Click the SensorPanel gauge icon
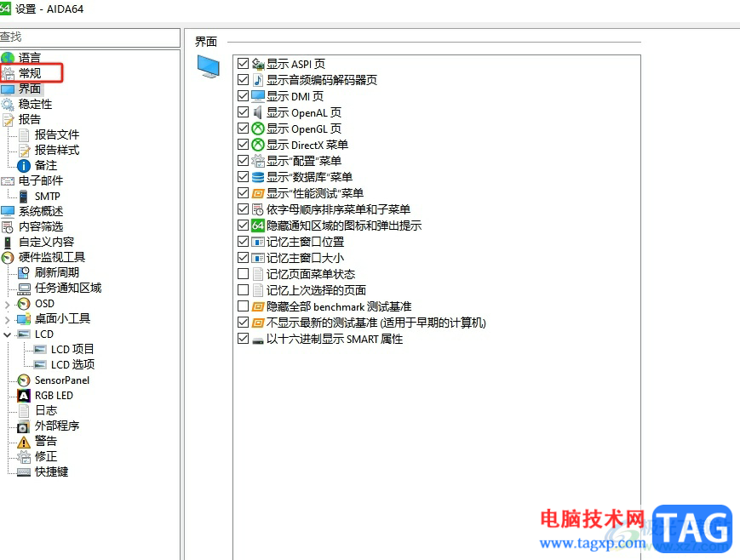Screen dimensions: 740x560 click(x=24, y=380)
